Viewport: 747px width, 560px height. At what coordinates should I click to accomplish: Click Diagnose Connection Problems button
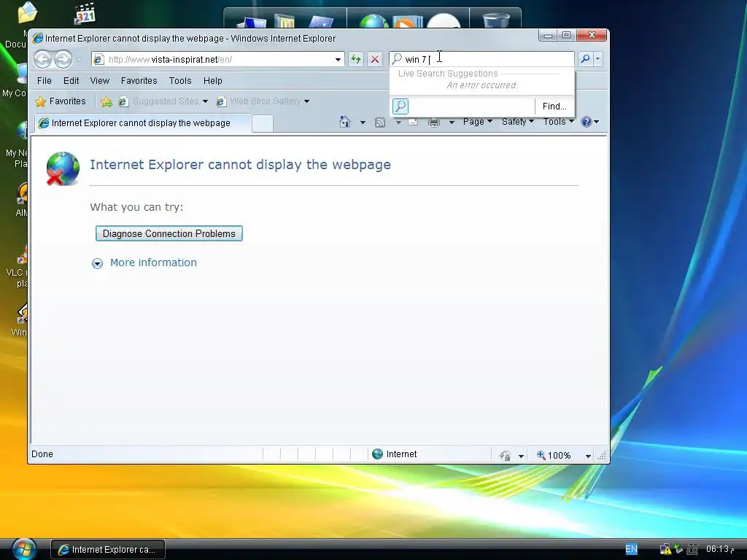pos(169,233)
